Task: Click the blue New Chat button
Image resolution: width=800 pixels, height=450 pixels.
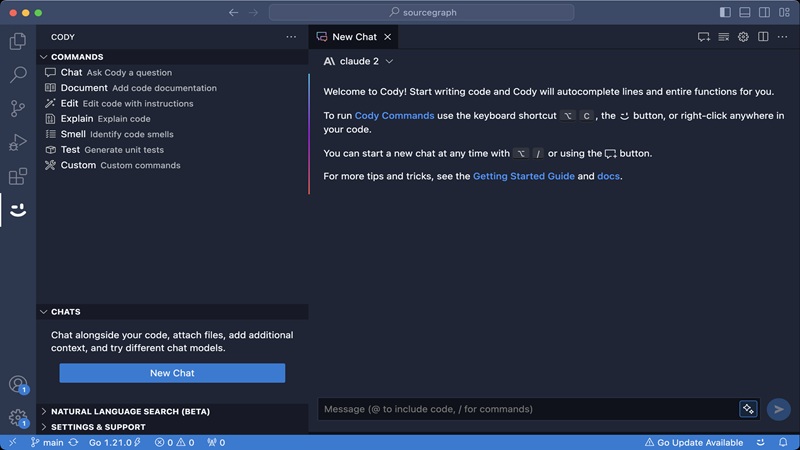Action: (172, 373)
